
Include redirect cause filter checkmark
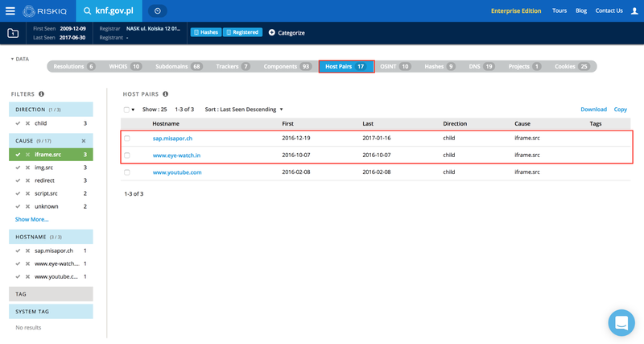[18, 180]
